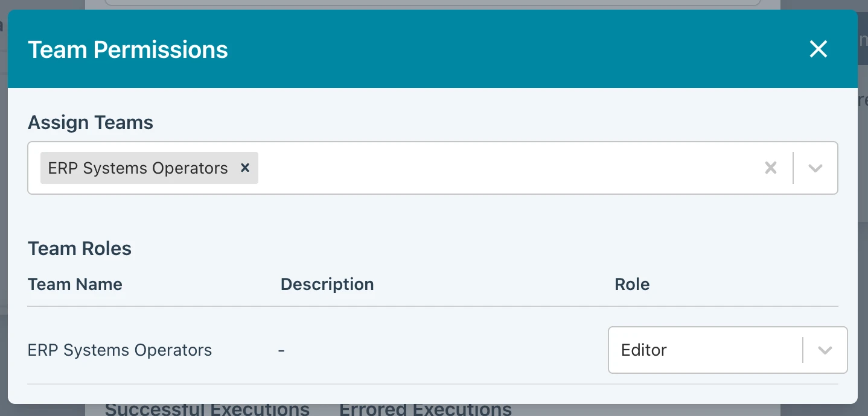Expand the Assign Teams dropdown arrow

(815, 168)
